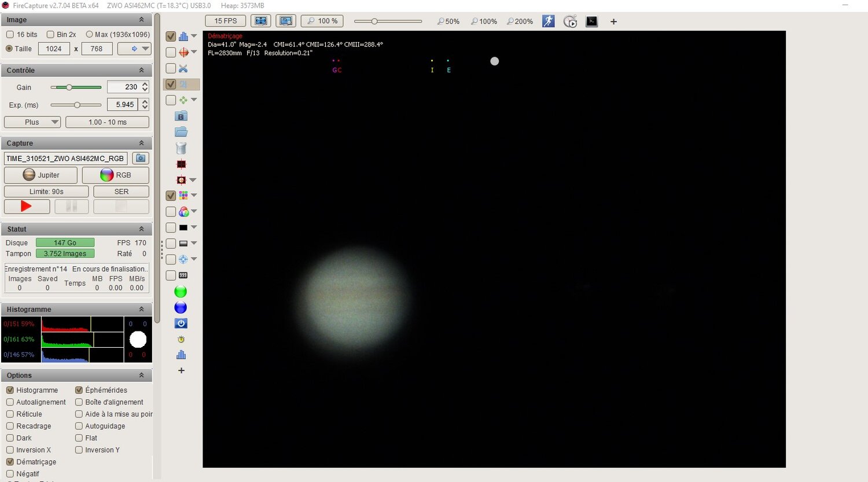Open the dropdown arrow beside histogram icon

194,36
